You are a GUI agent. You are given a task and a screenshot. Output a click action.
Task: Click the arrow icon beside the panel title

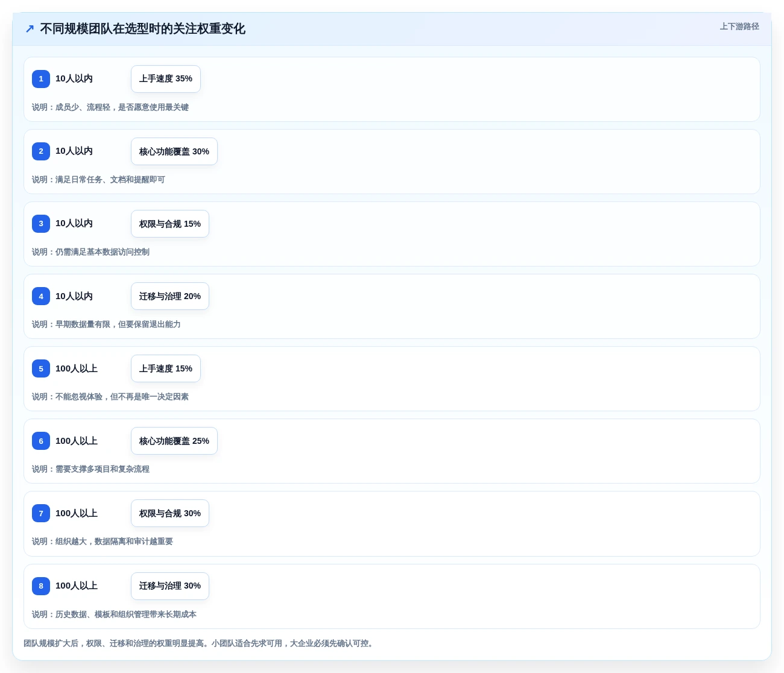coord(30,29)
